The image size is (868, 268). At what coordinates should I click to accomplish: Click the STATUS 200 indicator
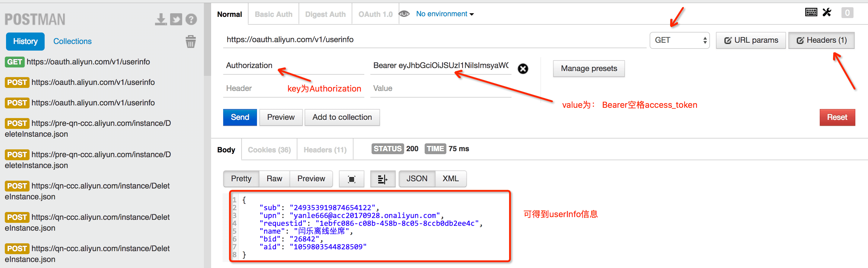(395, 149)
